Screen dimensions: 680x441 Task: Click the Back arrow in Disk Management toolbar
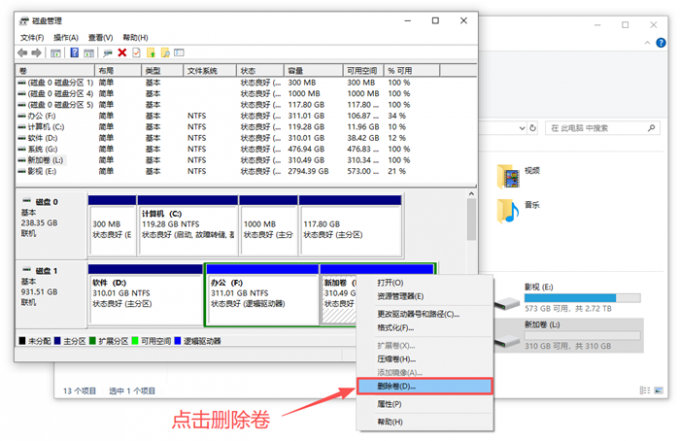click(22, 53)
